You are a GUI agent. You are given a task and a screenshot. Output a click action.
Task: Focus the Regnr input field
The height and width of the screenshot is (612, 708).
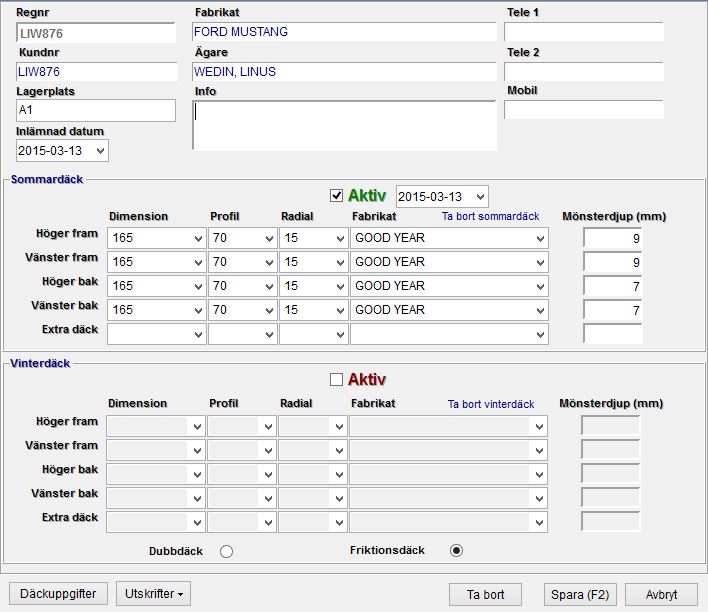[x=96, y=33]
